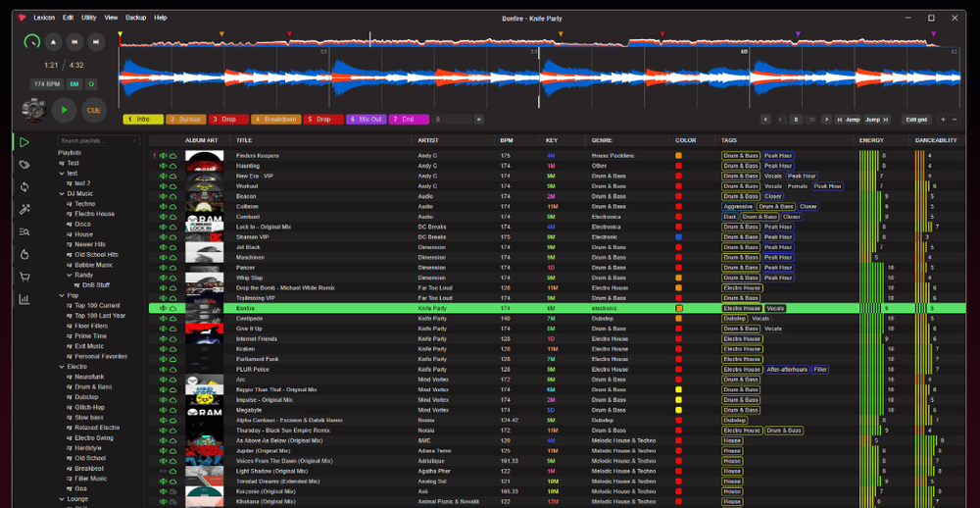Collapse the test playlist folder
Screen dimensions: 980x508
point(61,174)
